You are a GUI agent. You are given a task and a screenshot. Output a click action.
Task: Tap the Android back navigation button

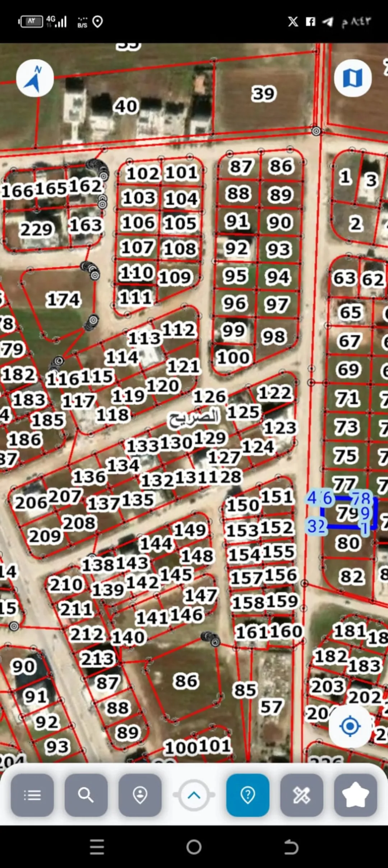291,847
